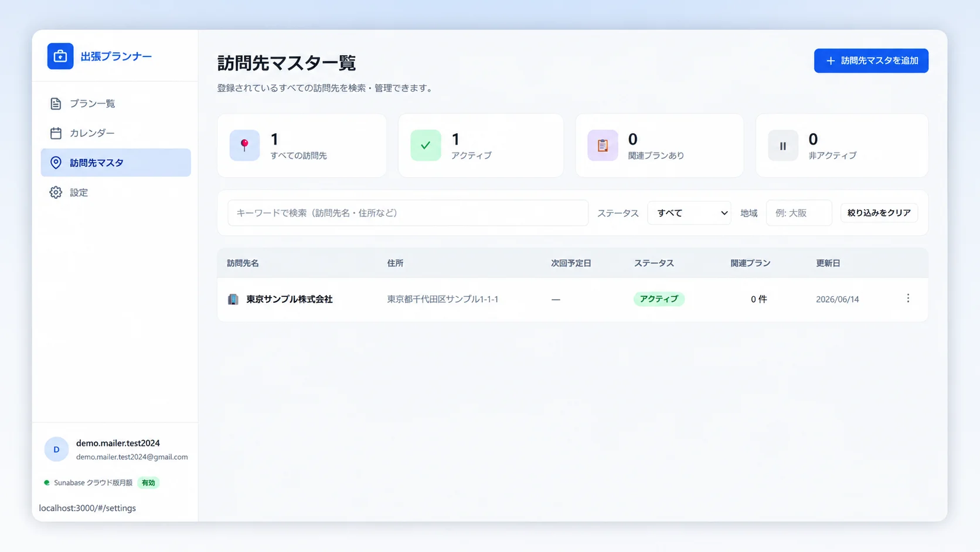Viewport: 980px width, 552px height.
Task: Select 訪問先マスタ in the sidebar
Action: coord(115,162)
